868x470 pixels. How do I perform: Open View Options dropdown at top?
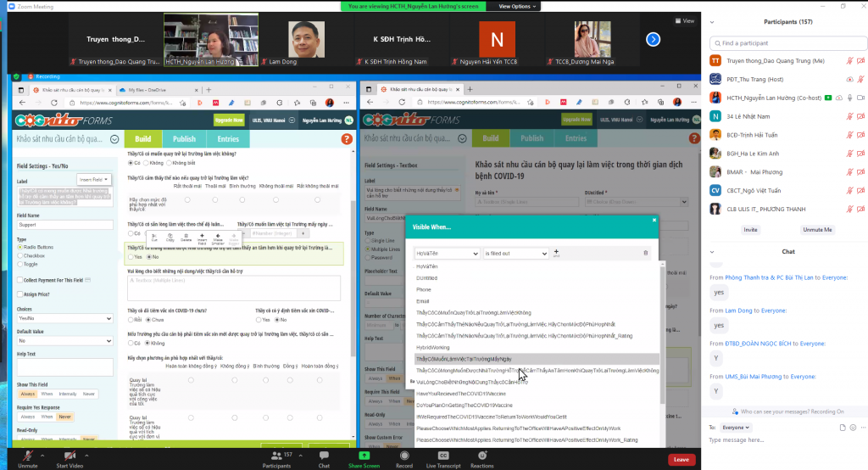click(517, 6)
